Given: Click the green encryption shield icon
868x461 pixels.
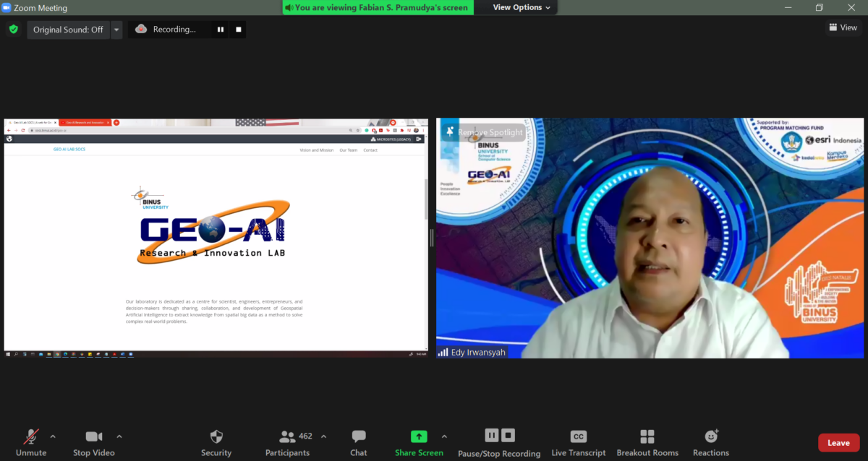Looking at the screenshot, I should click(13, 30).
